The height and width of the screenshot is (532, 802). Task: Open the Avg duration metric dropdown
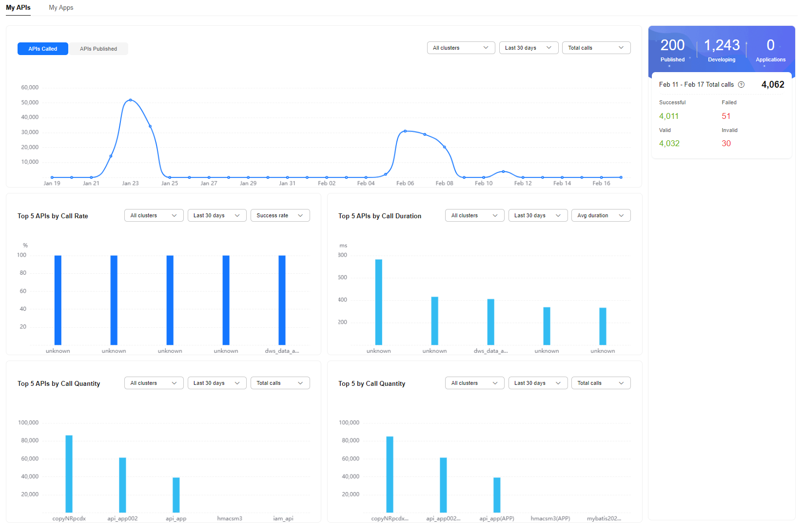tap(601, 215)
